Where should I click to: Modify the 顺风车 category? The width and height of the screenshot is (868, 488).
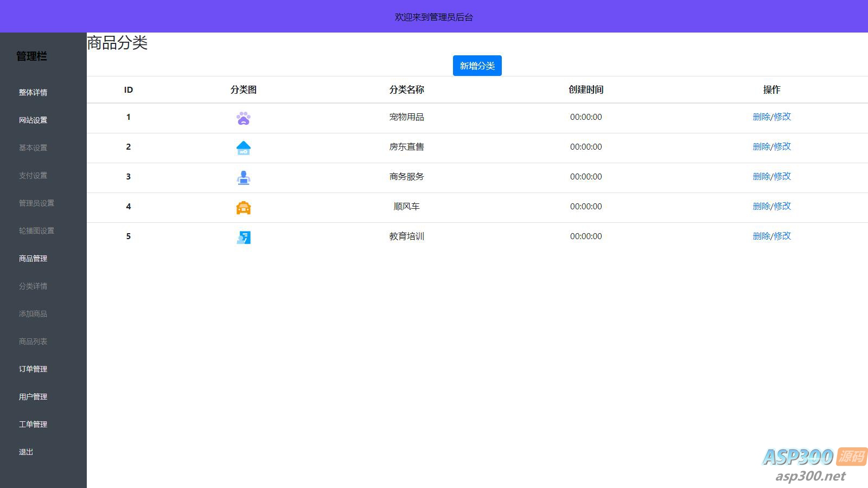tap(782, 206)
